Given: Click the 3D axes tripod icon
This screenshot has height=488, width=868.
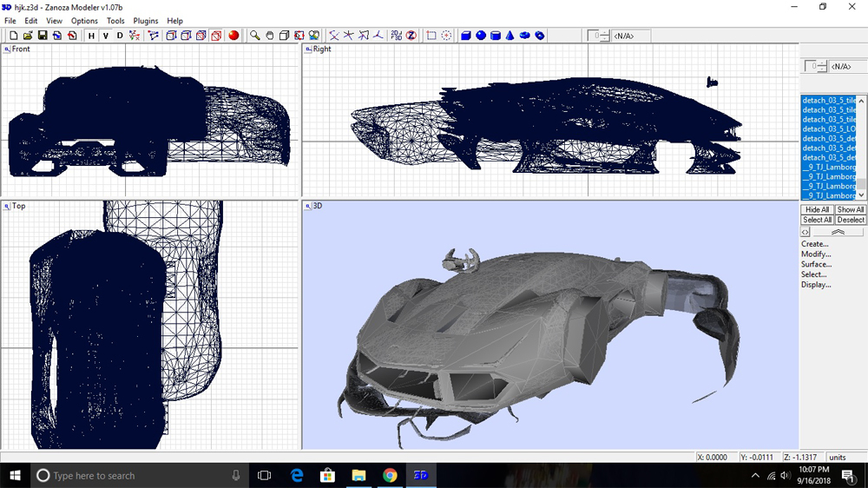Looking at the screenshot, I should pyautogui.click(x=378, y=36).
